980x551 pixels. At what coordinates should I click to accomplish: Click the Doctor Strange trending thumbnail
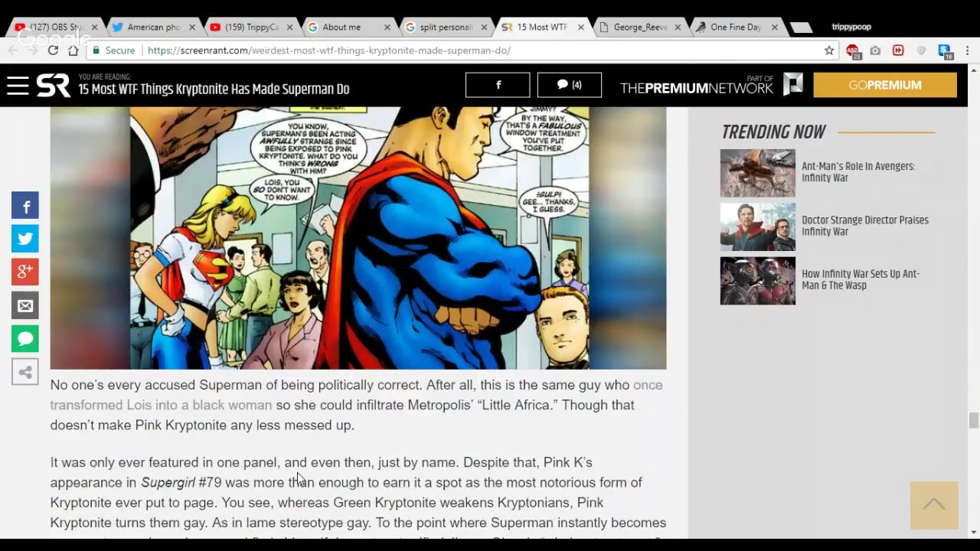[758, 227]
